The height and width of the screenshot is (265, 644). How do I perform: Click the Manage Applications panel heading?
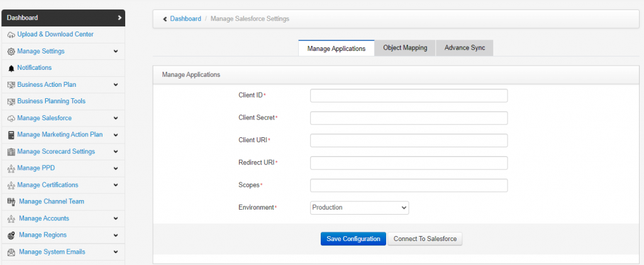pos(191,75)
